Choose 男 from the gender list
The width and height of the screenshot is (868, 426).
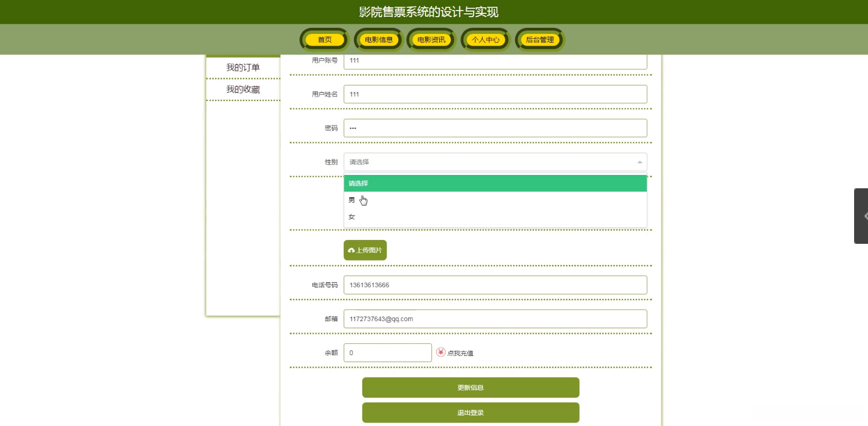tap(495, 200)
